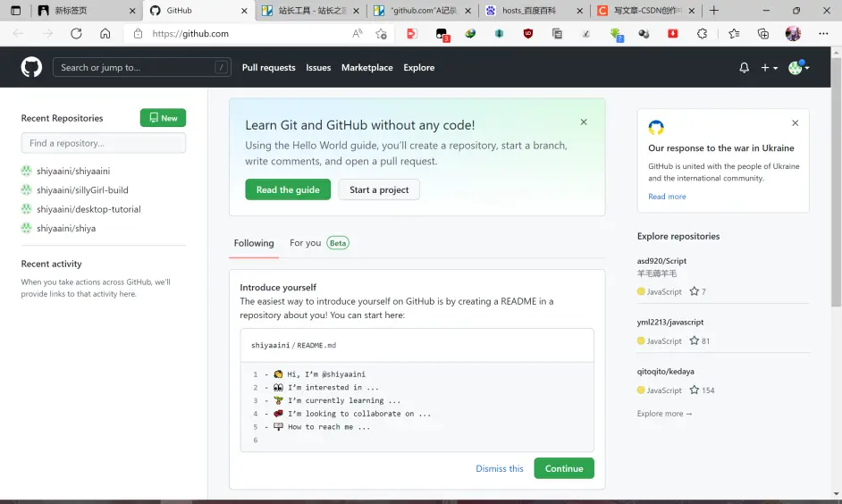
Task: Star the yml2213/javascript repository
Action: [x=695, y=340]
